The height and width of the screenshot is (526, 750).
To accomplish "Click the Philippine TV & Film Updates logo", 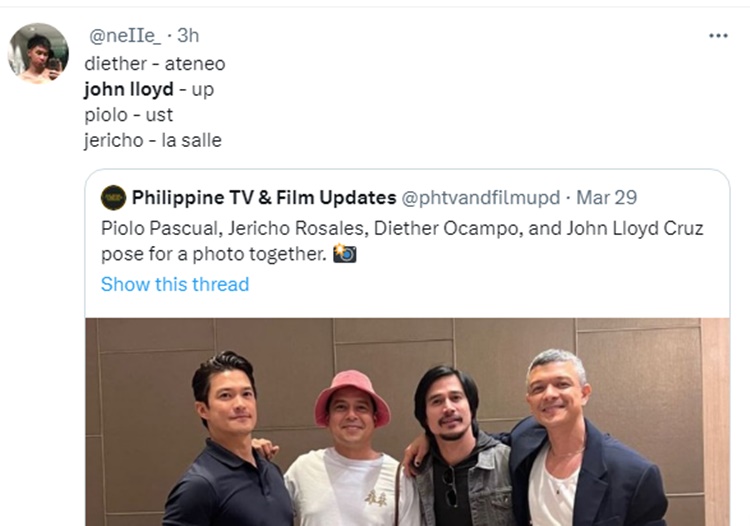I will point(114,197).
